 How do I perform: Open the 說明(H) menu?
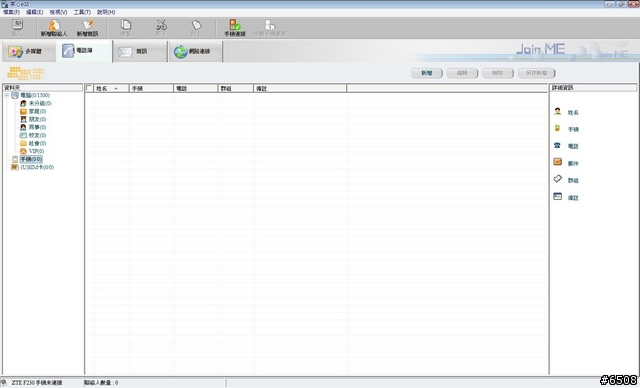click(x=106, y=12)
